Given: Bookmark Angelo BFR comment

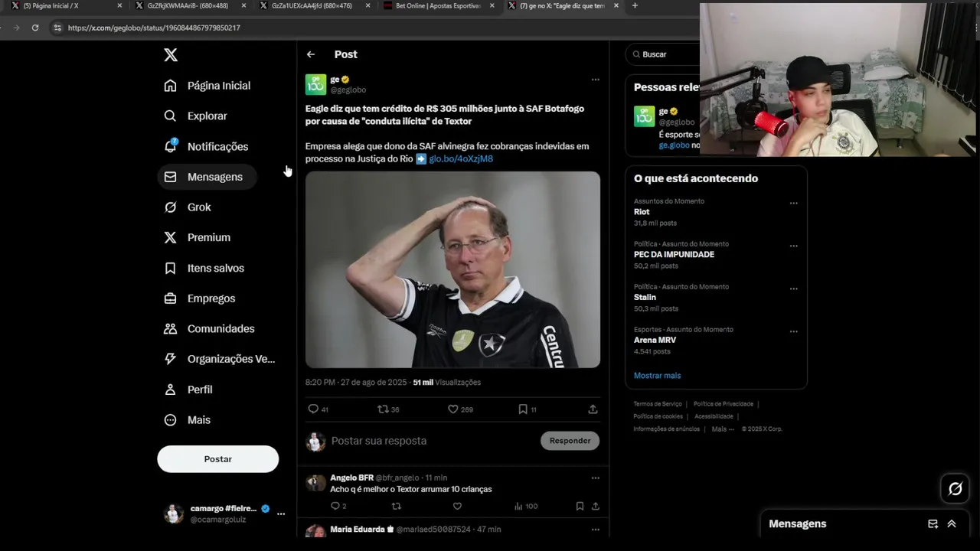Looking at the screenshot, I should coord(580,506).
